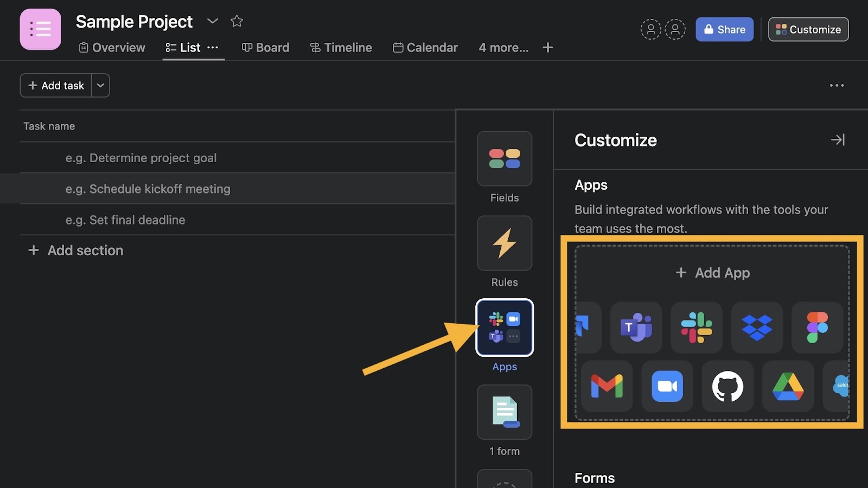Switch to the Board tab

(265, 48)
